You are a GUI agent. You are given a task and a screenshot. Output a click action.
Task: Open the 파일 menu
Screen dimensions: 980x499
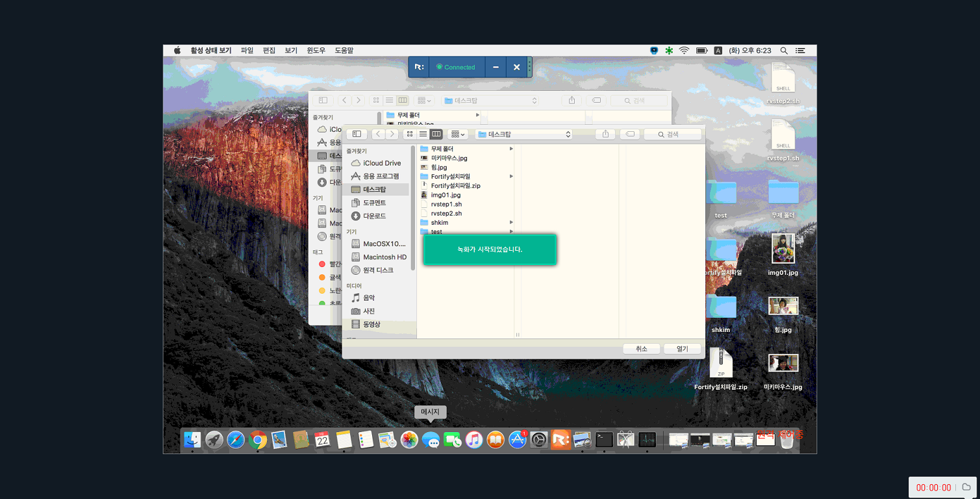(247, 50)
